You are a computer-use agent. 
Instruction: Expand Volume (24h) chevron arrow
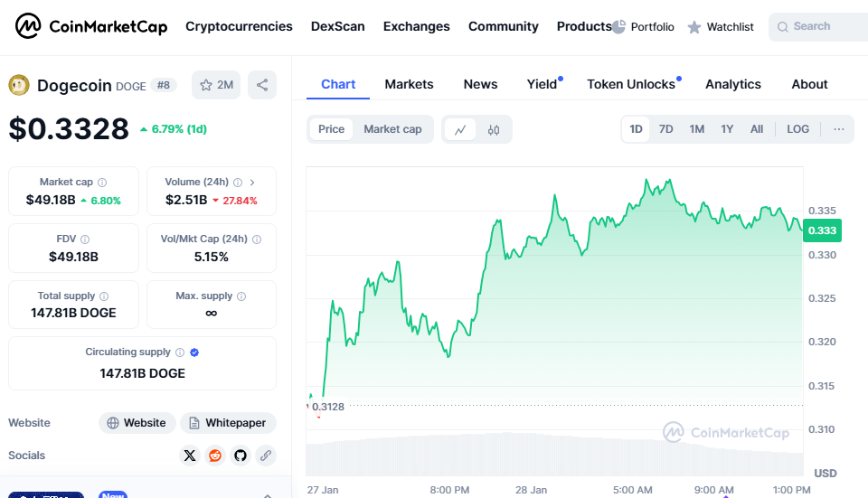click(252, 182)
